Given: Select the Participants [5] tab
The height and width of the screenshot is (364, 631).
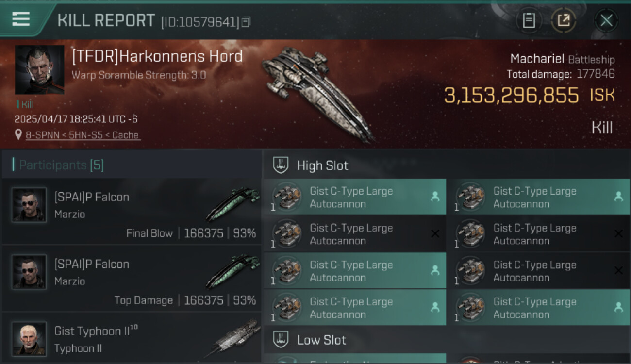Looking at the screenshot, I should [x=62, y=165].
